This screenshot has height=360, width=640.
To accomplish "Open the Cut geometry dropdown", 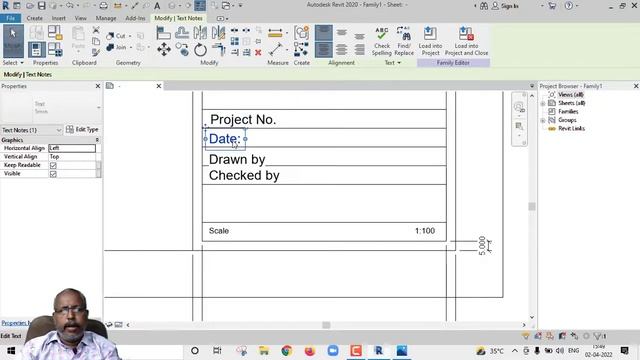I will click(x=130, y=36).
